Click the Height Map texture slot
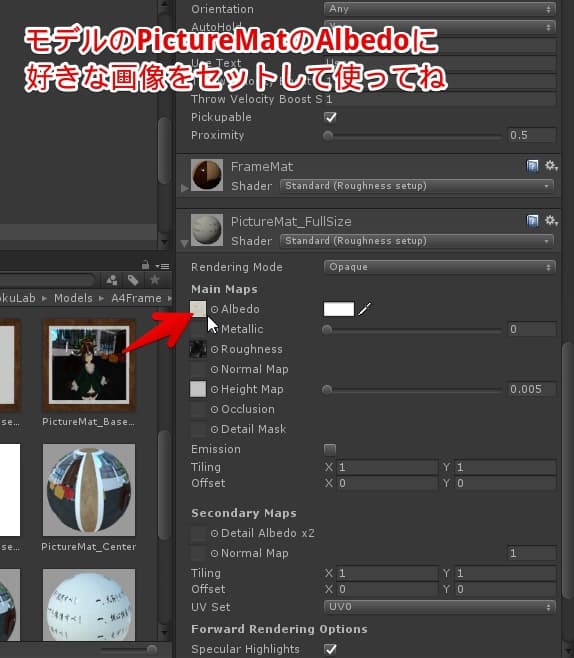Viewport: 574px width, 658px height. (198, 389)
